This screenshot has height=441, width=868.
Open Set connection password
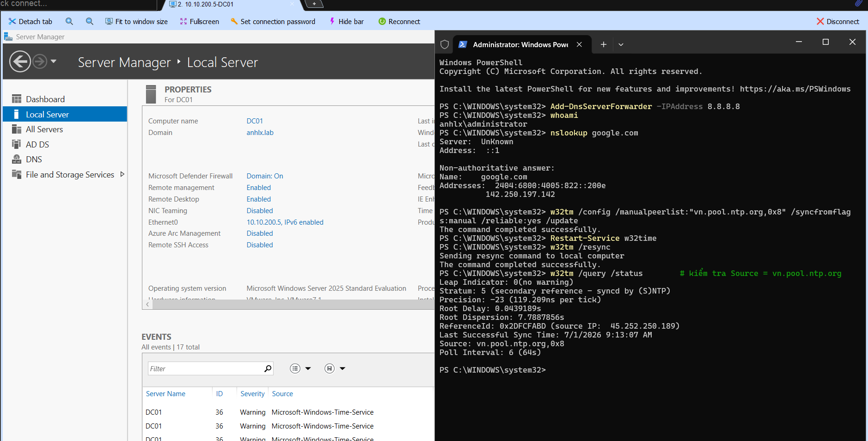click(273, 21)
